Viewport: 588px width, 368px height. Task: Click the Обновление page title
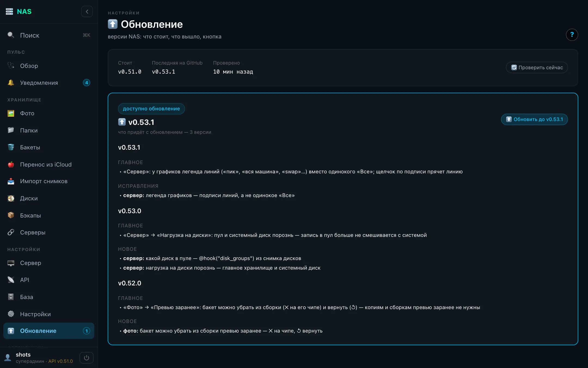tap(152, 24)
